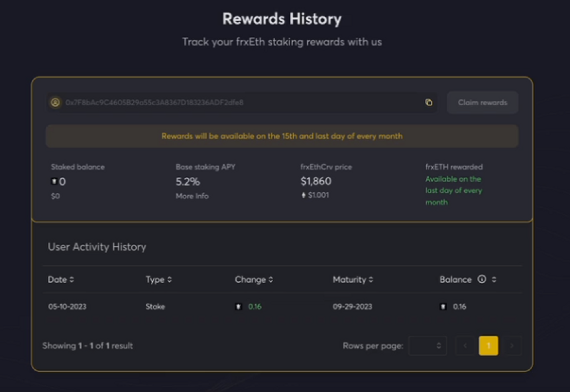
Task: Go to the previous page arrow
Action: pos(465,346)
